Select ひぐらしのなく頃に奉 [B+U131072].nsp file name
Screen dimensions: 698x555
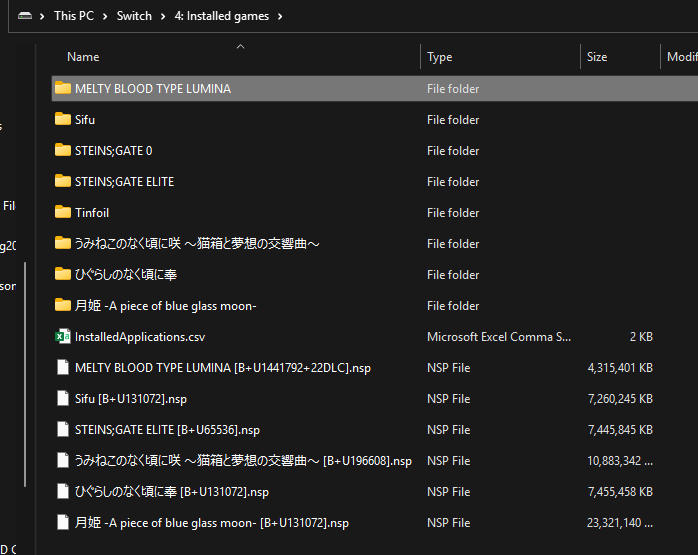[172, 492]
